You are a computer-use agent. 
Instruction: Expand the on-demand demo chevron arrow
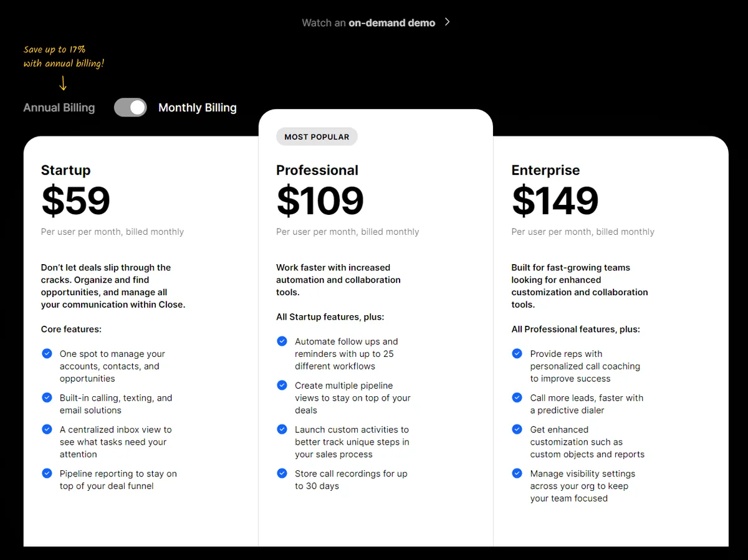(447, 22)
